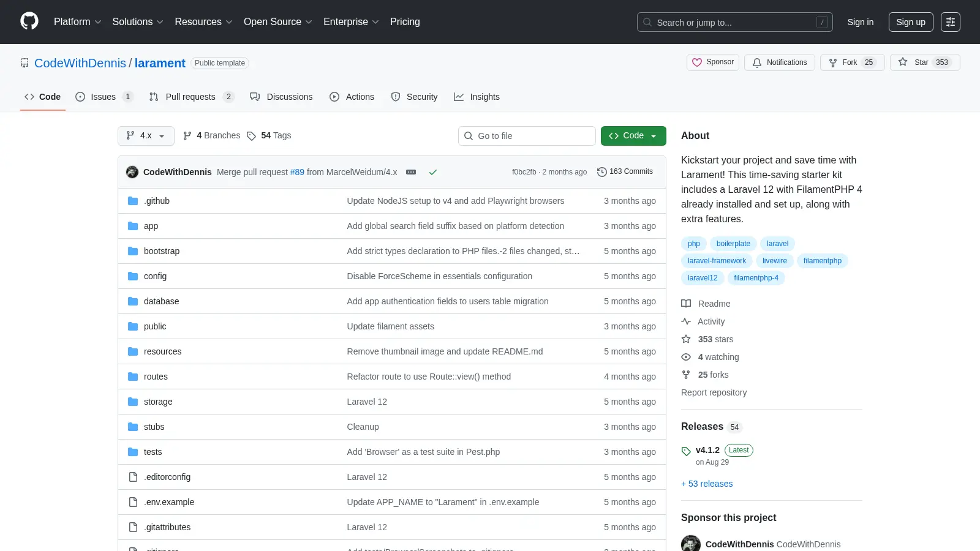The width and height of the screenshot is (980, 551).
Task: Expand the Platform menu
Action: click(x=78, y=22)
